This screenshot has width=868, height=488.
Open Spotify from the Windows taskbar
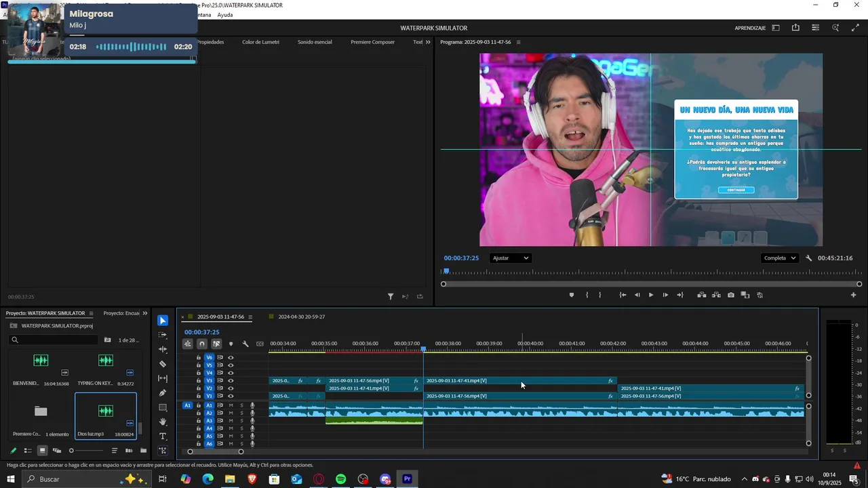point(340,479)
